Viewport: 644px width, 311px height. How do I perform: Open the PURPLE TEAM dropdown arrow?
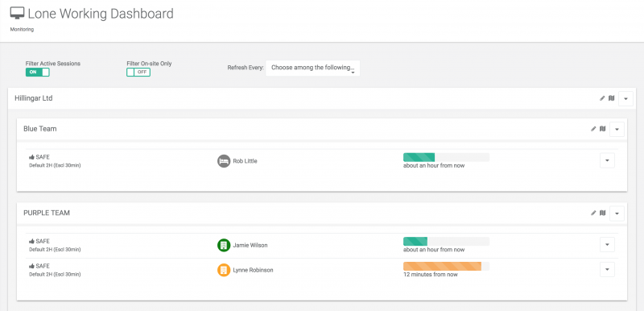[x=617, y=214]
